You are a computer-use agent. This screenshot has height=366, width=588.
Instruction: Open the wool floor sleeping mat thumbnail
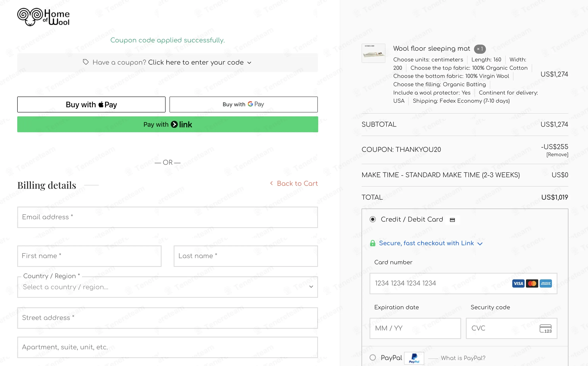(x=373, y=53)
